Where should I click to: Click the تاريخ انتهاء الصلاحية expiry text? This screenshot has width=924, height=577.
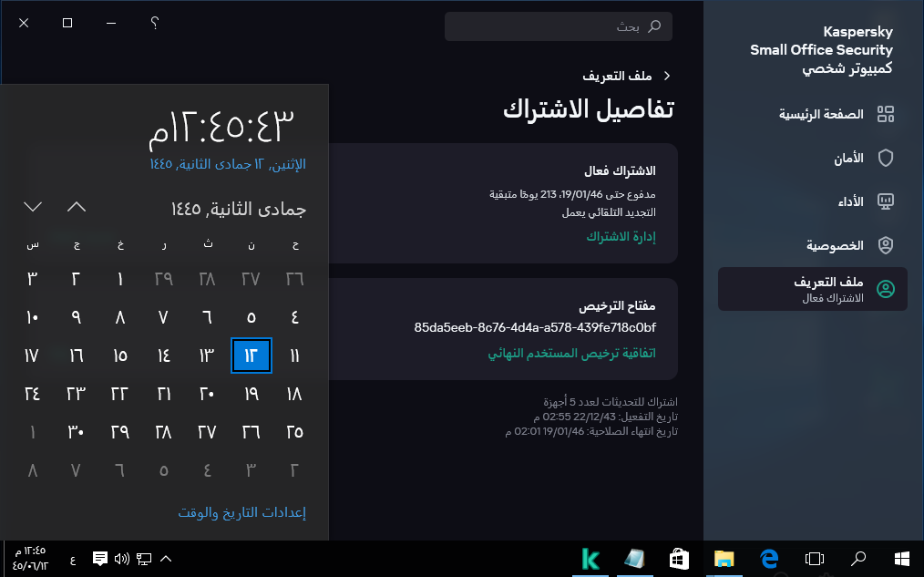coord(591,432)
